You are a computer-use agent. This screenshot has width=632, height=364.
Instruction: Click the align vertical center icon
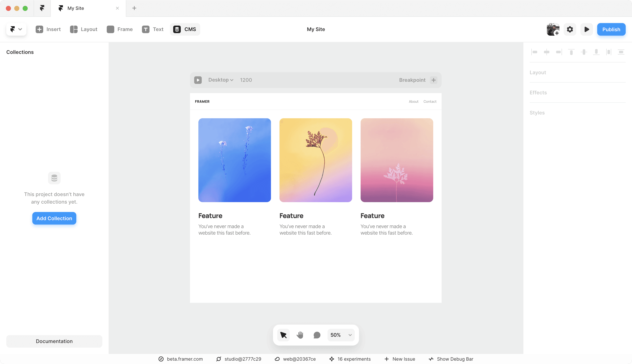(x=584, y=52)
